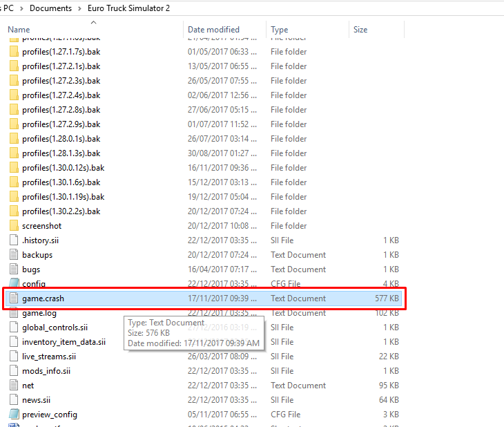Navigate to Documents in the address bar
Viewport: 504px width, 427px height.
51,8
